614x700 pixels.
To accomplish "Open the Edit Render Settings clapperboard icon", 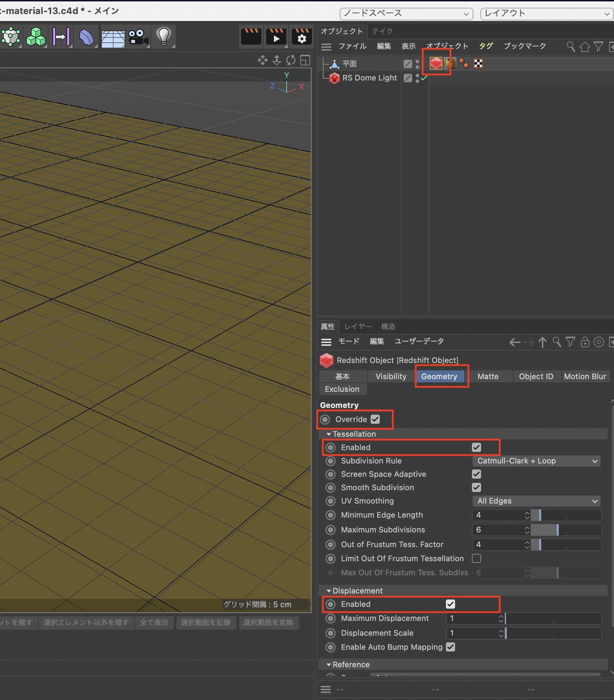I will tap(301, 37).
